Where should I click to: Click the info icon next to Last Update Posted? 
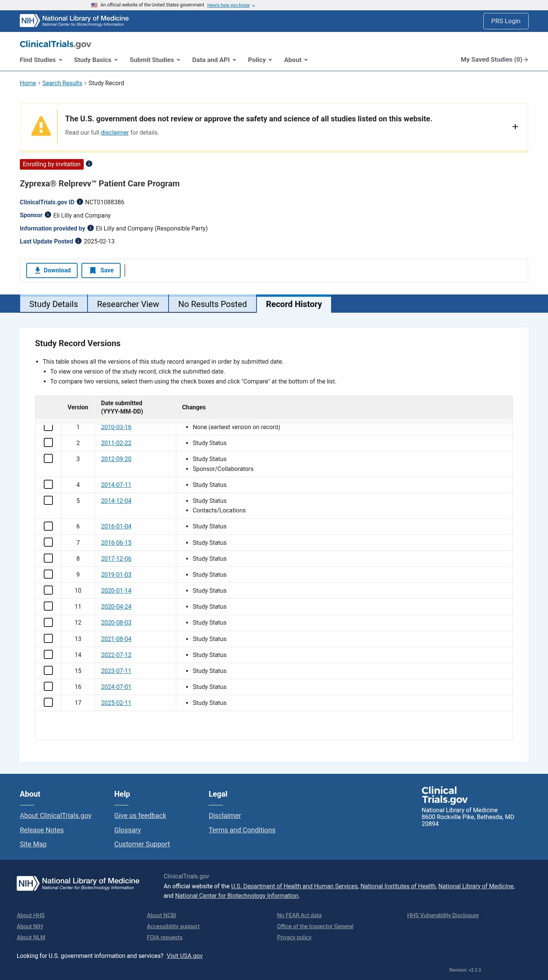[78, 241]
